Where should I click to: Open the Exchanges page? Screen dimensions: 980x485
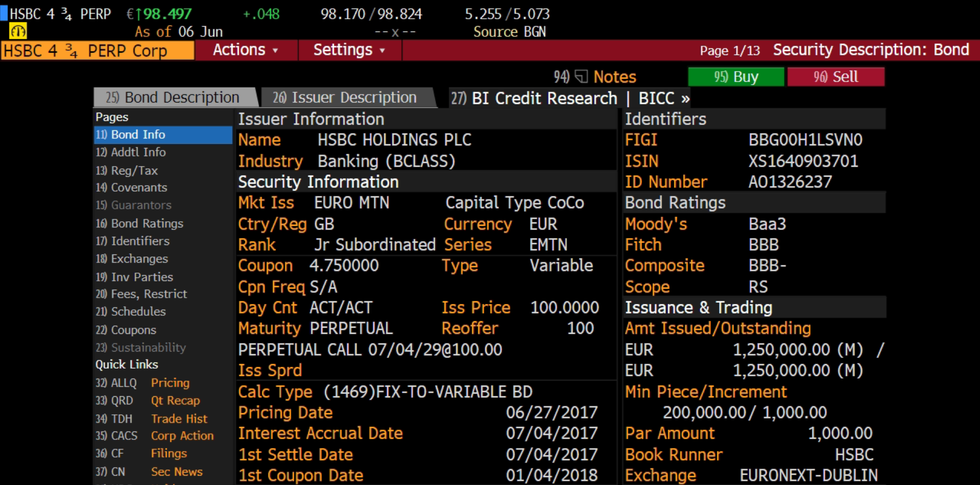162,259
